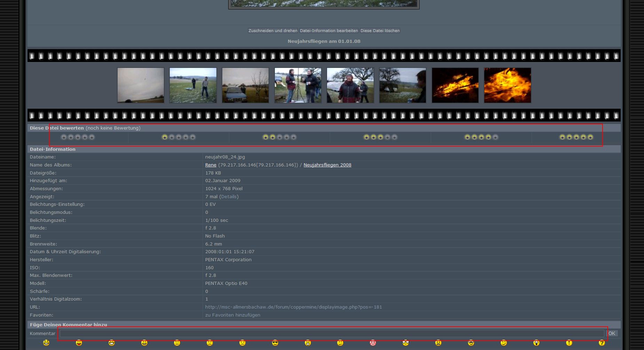The image size is (644, 350).
Task: Rate the file with five stars
Action: coord(576,137)
